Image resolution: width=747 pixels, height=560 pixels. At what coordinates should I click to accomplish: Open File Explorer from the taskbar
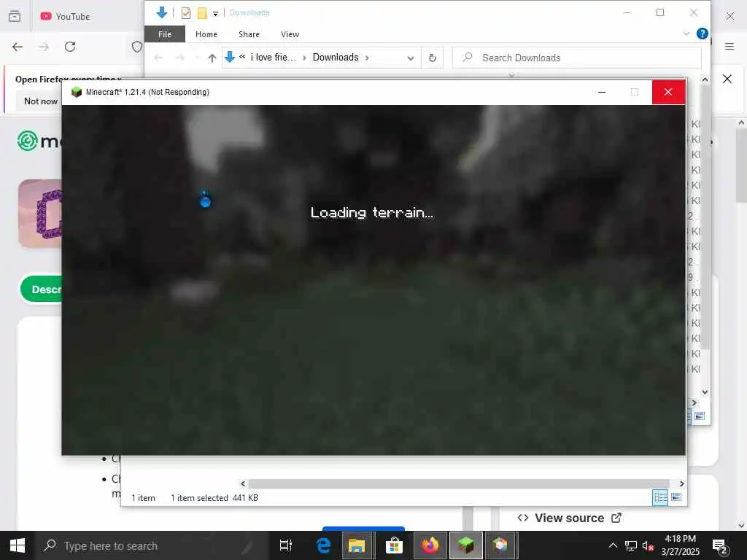coord(356,545)
